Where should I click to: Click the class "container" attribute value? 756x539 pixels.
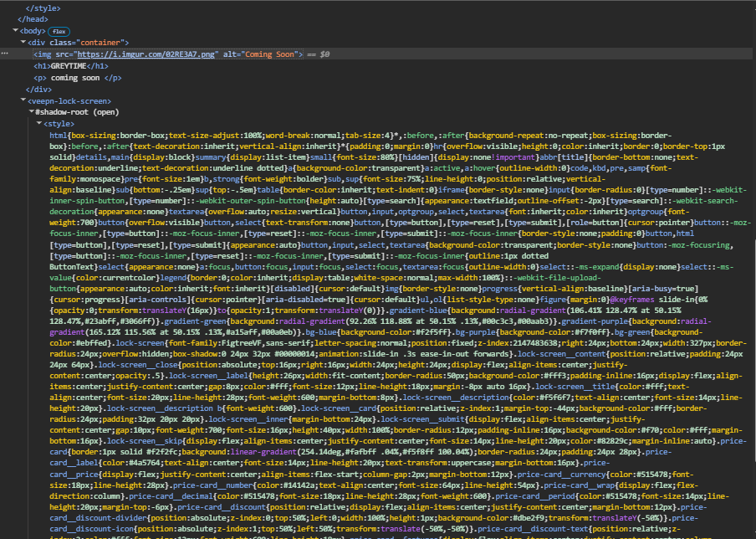[x=99, y=43]
